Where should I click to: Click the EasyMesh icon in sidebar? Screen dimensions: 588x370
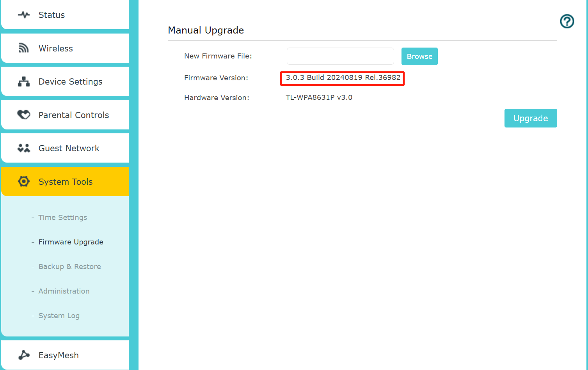[x=24, y=355]
